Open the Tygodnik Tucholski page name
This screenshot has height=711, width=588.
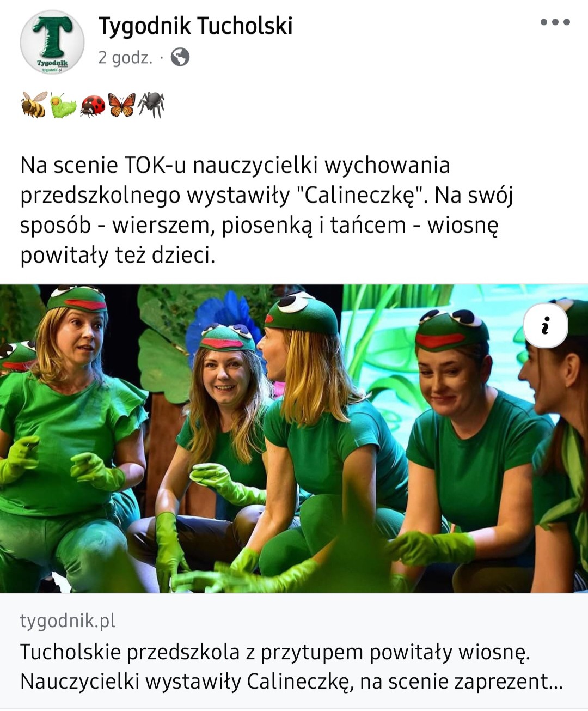pos(195,26)
